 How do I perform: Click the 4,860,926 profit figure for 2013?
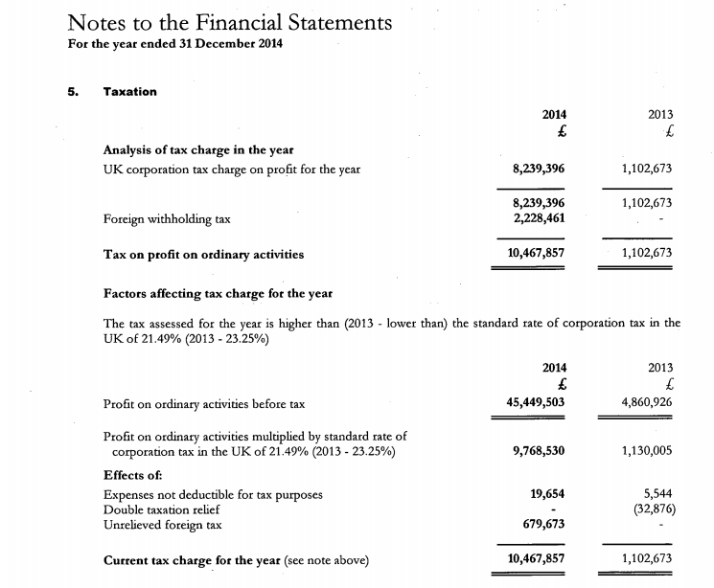tap(647, 403)
